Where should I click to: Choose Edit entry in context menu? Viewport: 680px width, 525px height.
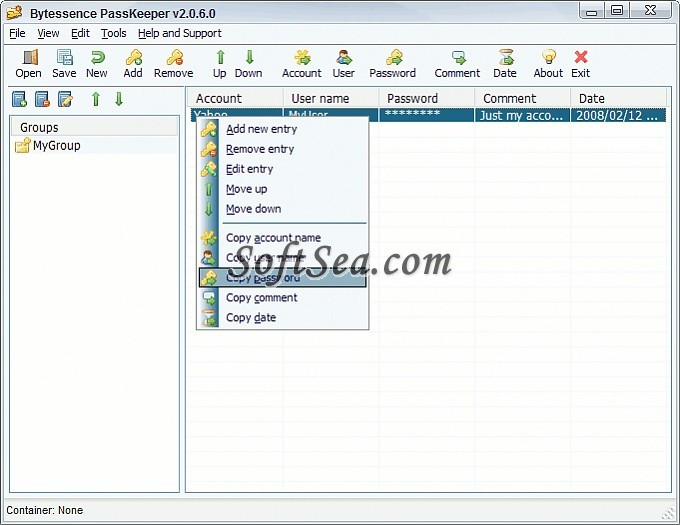pos(283,169)
